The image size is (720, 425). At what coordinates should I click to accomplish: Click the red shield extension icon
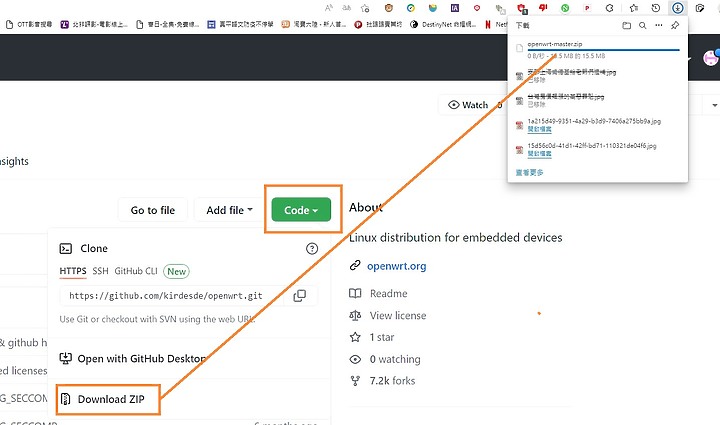click(x=522, y=8)
